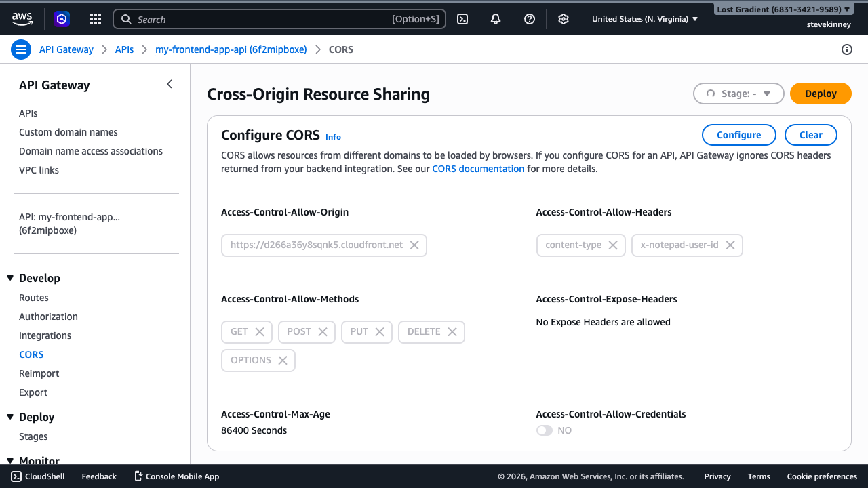Open Stages under Deploy
Image resolution: width=868 pixels, height=488 pixels.
click(x=33, y=436)
